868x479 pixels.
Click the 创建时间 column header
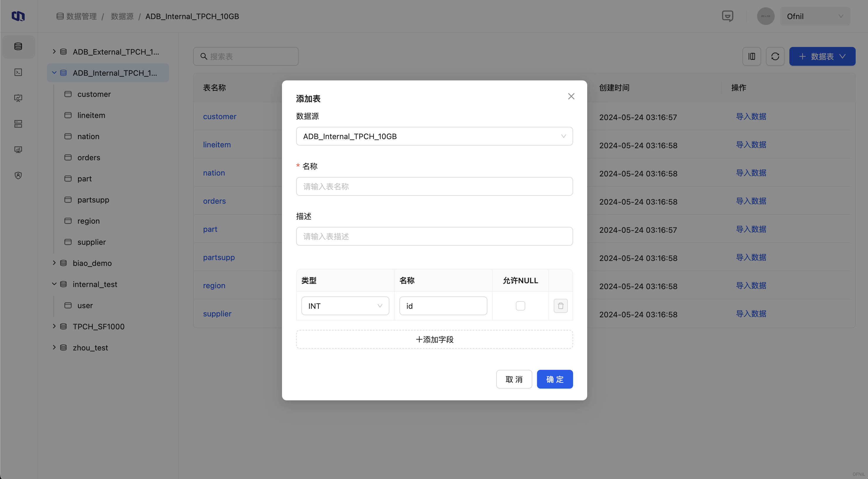coord(614,88)
